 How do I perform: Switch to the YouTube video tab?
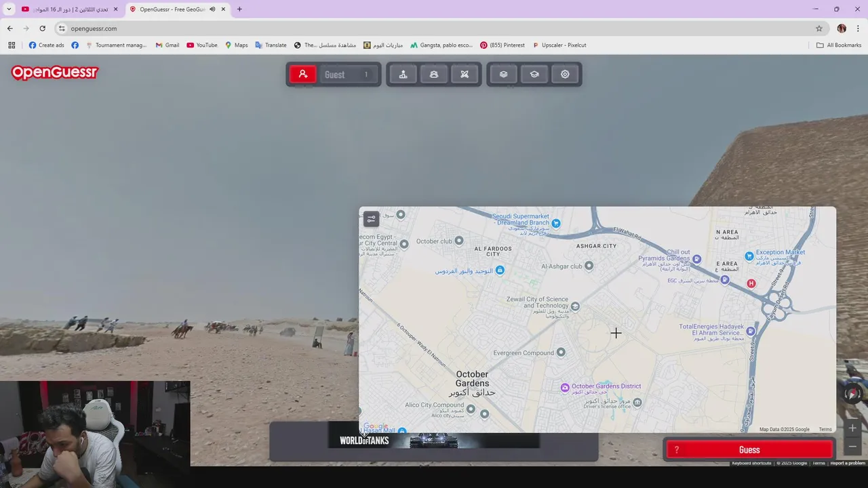tap(70, 9)
